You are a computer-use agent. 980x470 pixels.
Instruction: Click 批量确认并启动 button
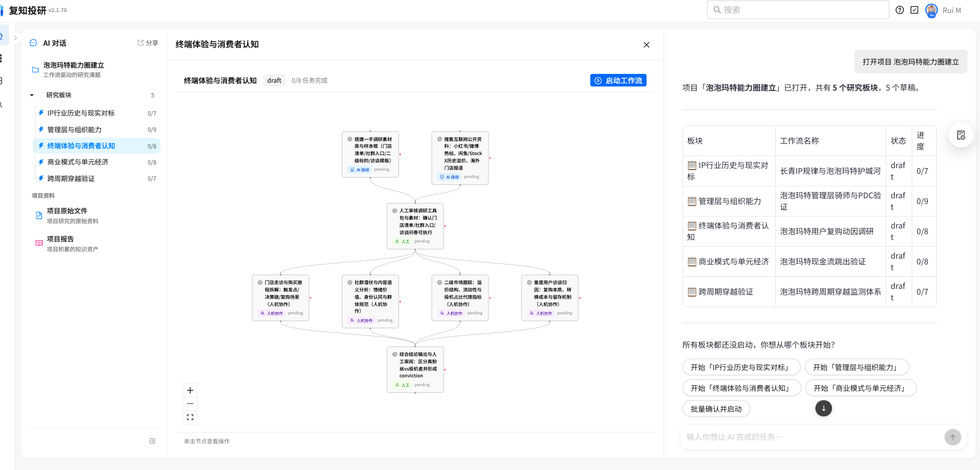[716, 409]
